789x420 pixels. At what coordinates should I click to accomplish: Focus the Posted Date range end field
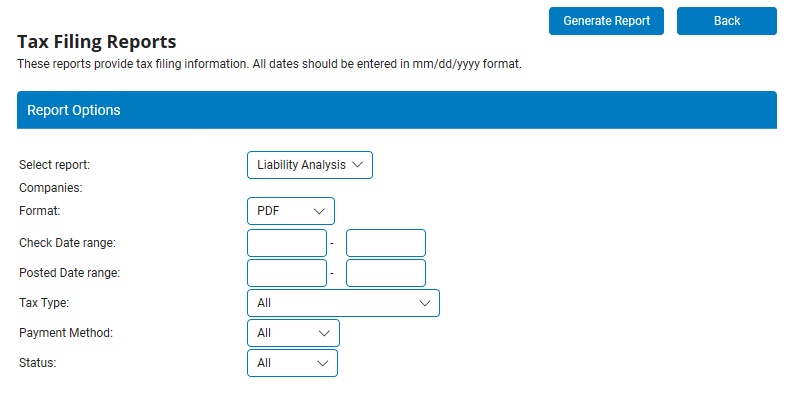[385, 273]
